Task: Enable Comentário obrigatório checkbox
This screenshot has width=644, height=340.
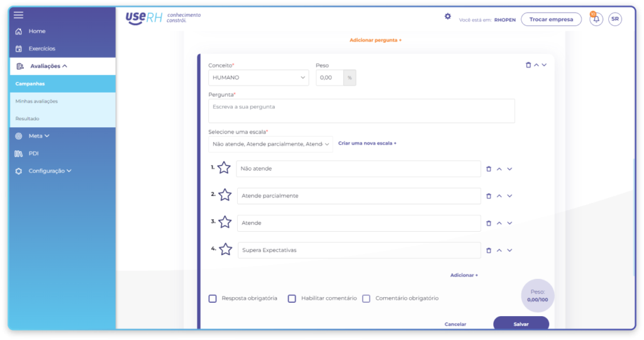Action: point(366,298)
